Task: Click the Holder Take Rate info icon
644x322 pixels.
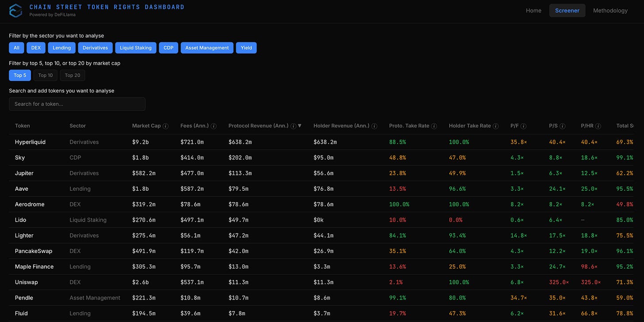Action: click(496, 126)
